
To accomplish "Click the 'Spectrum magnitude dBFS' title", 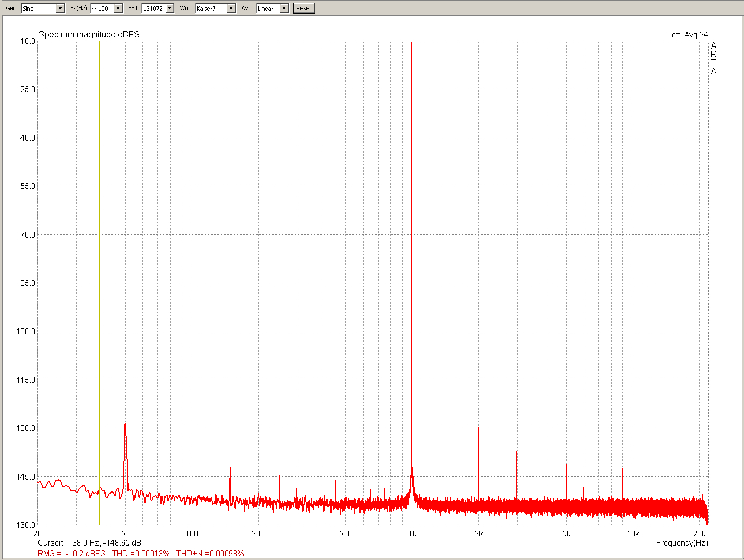I will tap(89, 34).
